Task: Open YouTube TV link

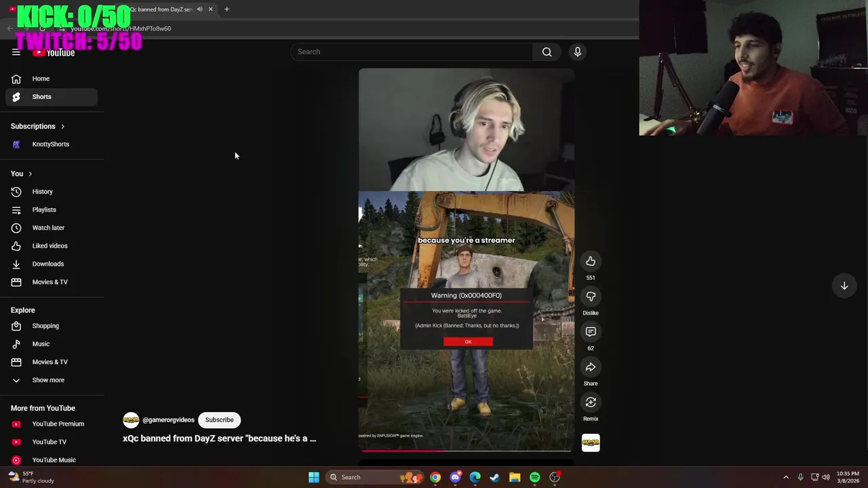Action: pyautogui.click(x=52, y=442)
